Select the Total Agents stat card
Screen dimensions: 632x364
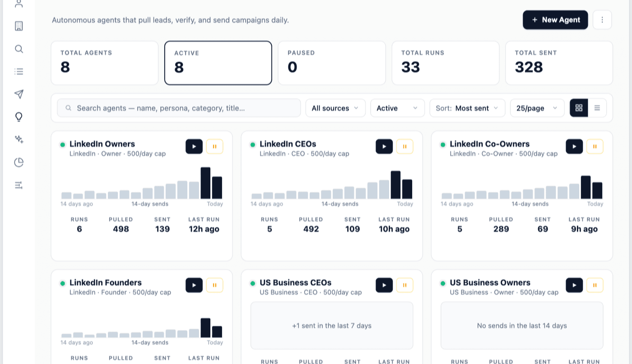pyautogui.click(x=105, y=63)
